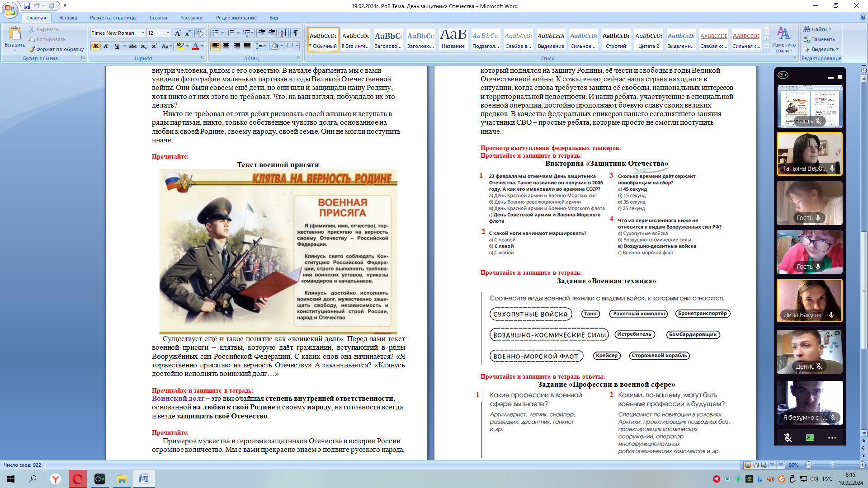The image size is (868, 488).
Task: Unmute microphone in the call panel
Action: tap(788, 437)
